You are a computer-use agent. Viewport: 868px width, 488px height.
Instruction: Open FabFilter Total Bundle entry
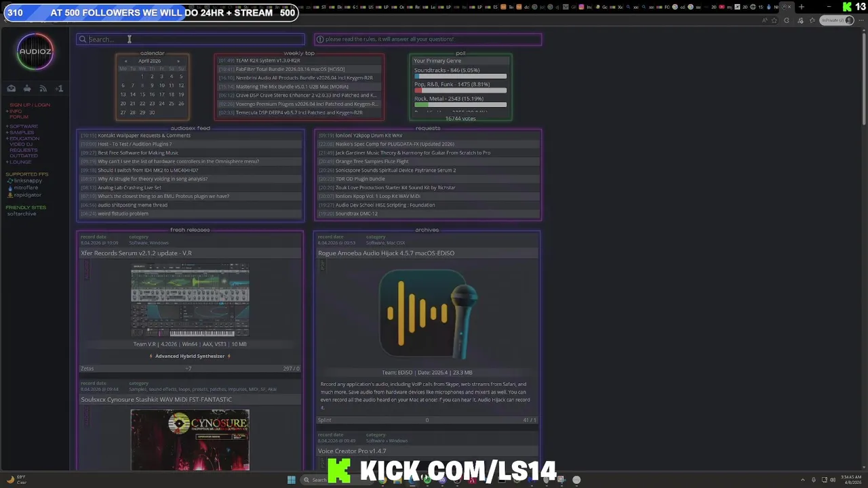coord(290,69)
